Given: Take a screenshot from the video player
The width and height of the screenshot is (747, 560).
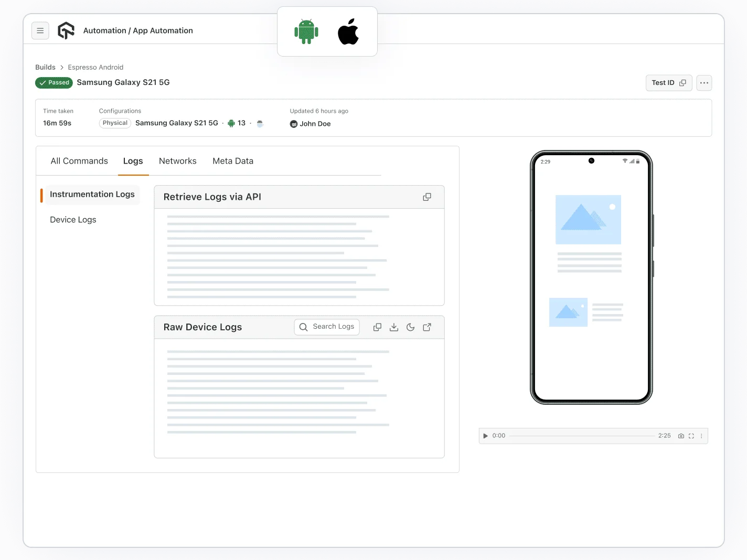Looking at the screenshot, I should (681, 436).
